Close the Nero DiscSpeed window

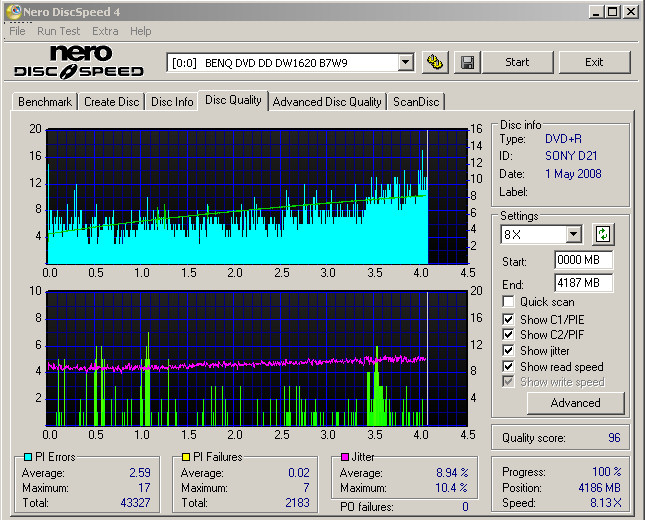point(631,12)
